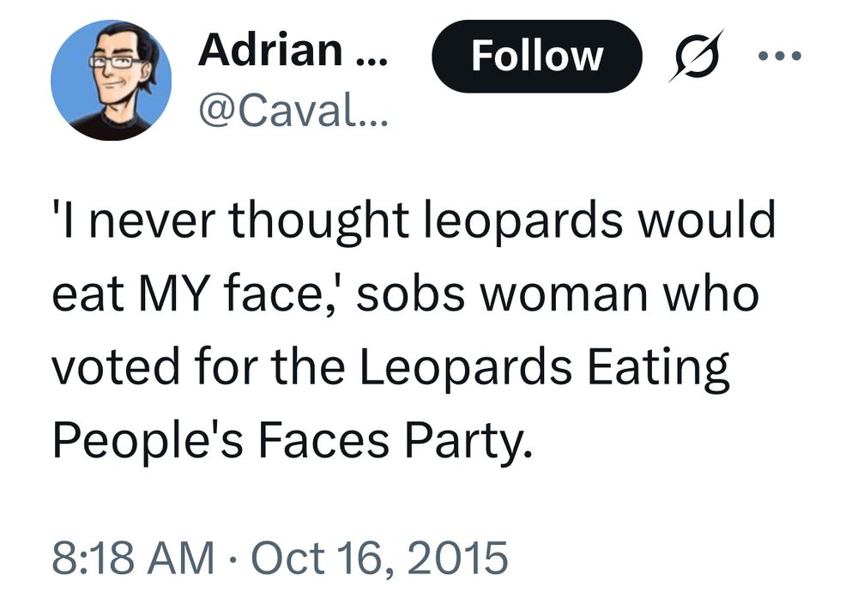Open the 8:18 AM timestamp link

click(133, 558)
